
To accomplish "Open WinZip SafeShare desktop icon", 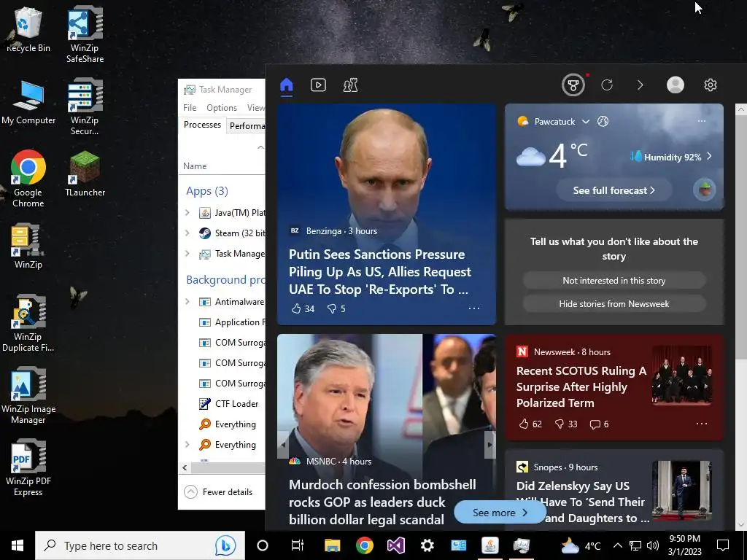I will pos(85,34).
